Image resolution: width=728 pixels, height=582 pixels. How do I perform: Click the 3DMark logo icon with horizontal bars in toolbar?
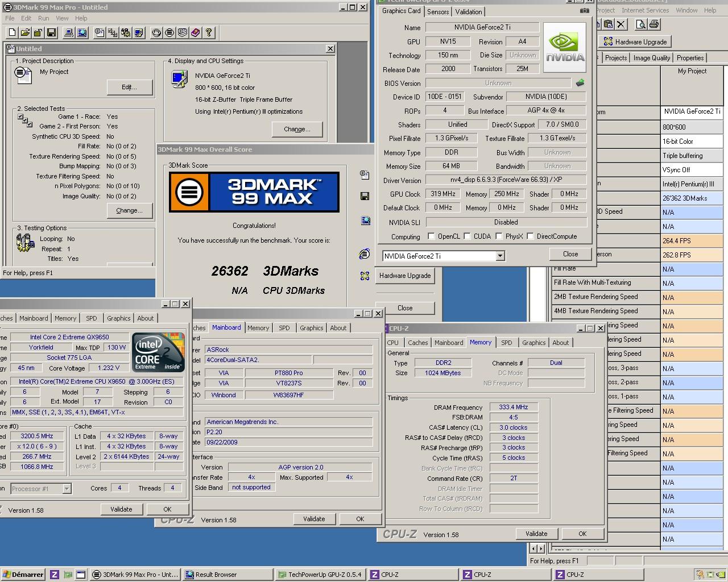(169, 33)
